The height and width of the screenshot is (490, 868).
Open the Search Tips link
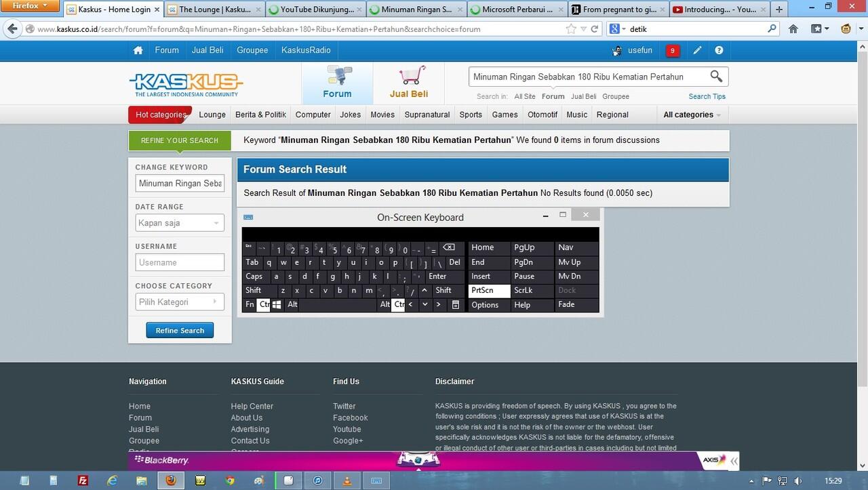(707, 96)
